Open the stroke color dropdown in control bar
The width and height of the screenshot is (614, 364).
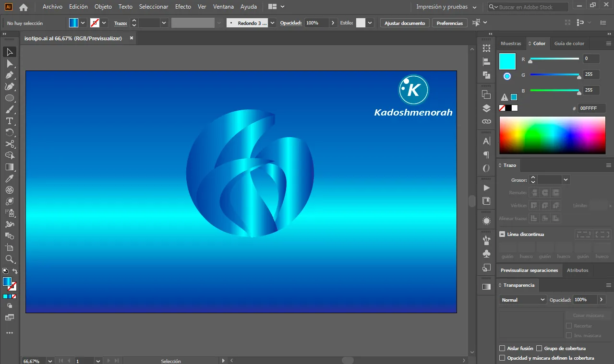coord(104,23)
